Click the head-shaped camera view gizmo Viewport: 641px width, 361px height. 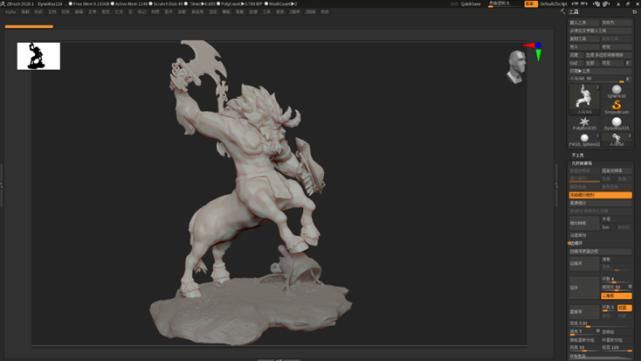(x=516, y=67)
